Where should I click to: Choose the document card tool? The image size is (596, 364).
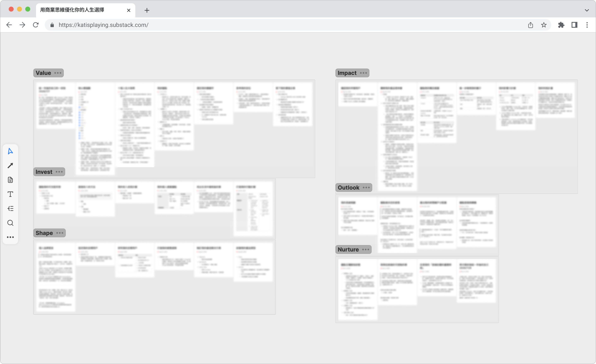point(10,180)
